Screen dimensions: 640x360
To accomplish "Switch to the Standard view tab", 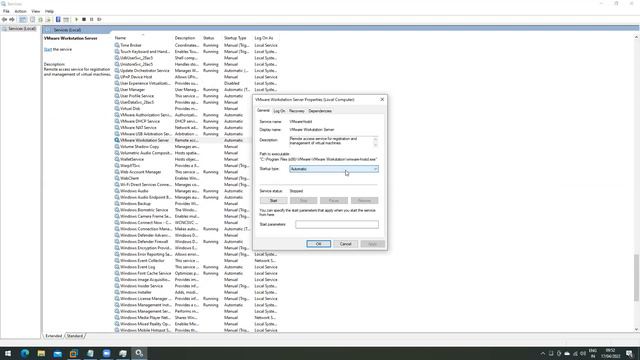I will click(x=75, y=336).
